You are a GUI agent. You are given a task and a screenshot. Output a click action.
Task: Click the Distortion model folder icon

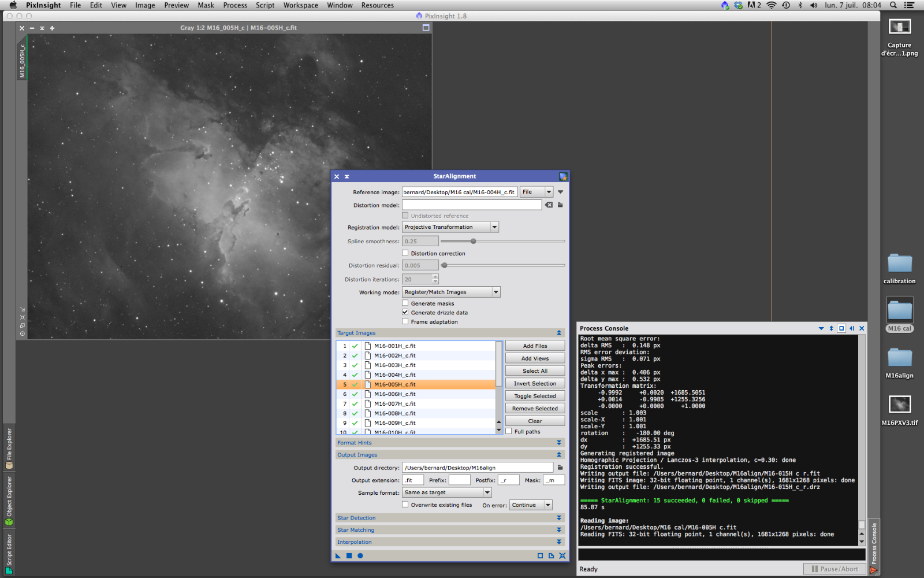560,205
